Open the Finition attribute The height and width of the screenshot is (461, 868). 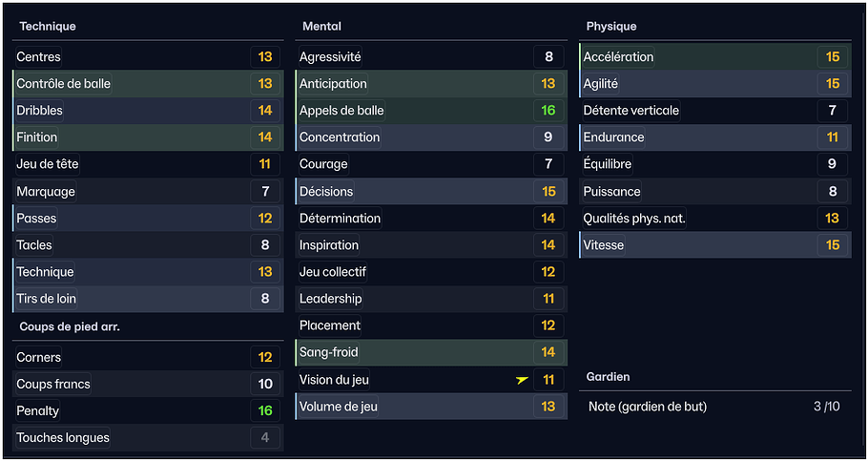37,137
